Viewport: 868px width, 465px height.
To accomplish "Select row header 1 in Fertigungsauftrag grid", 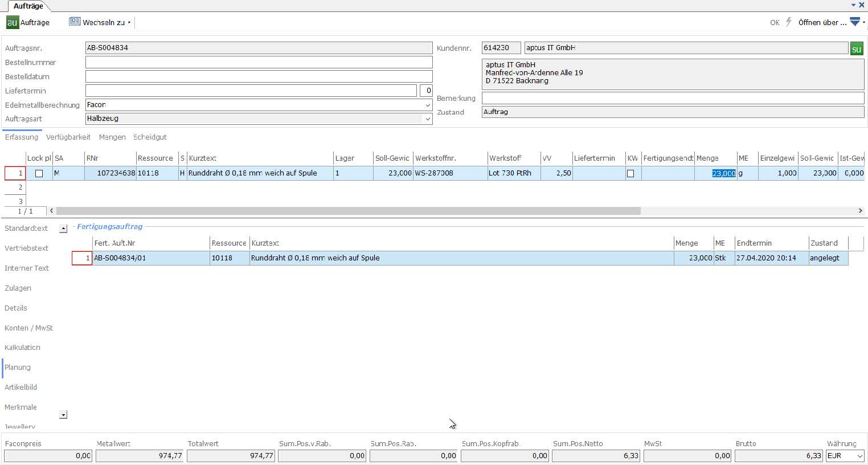I will [82, 258].
